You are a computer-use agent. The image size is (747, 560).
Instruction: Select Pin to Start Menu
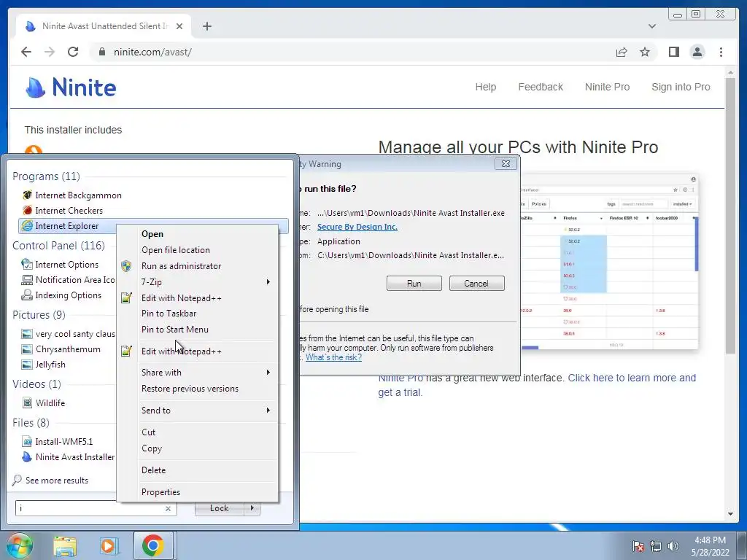tap(197, 329)
